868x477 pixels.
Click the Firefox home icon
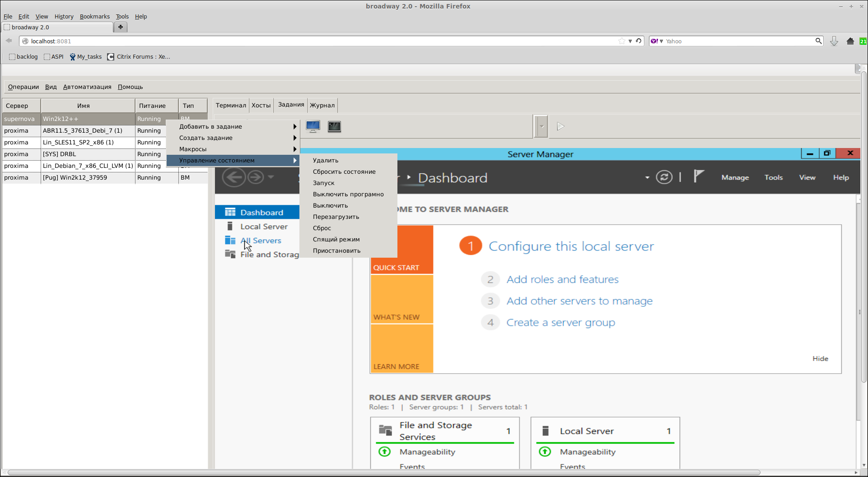(850, 41)
